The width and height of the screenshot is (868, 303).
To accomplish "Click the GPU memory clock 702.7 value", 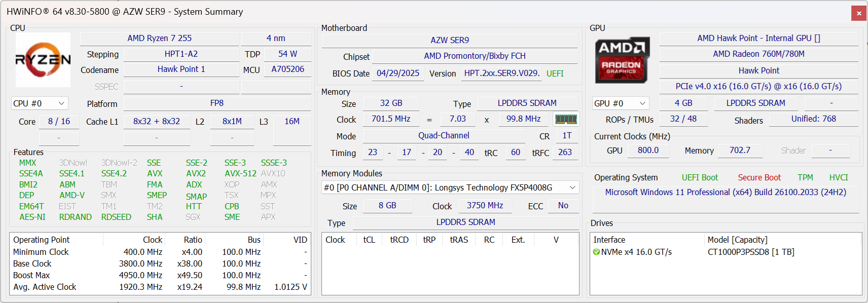I will point(740,150).
